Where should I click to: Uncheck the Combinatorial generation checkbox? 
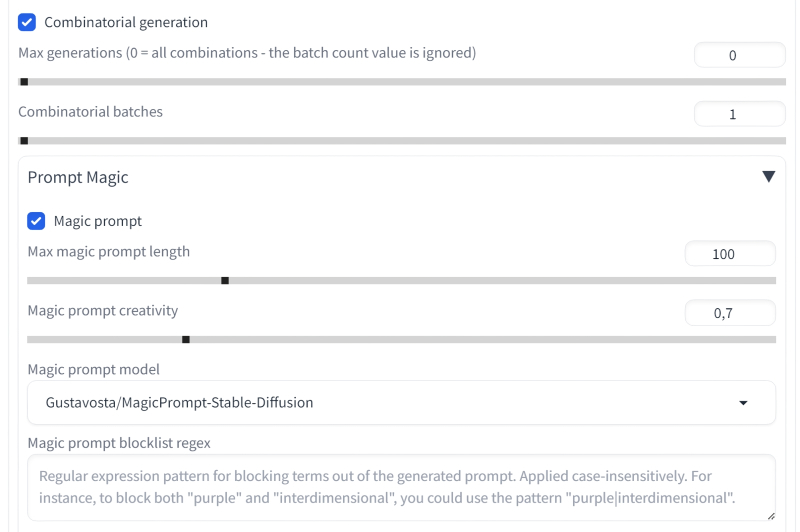tap(27, 22)
